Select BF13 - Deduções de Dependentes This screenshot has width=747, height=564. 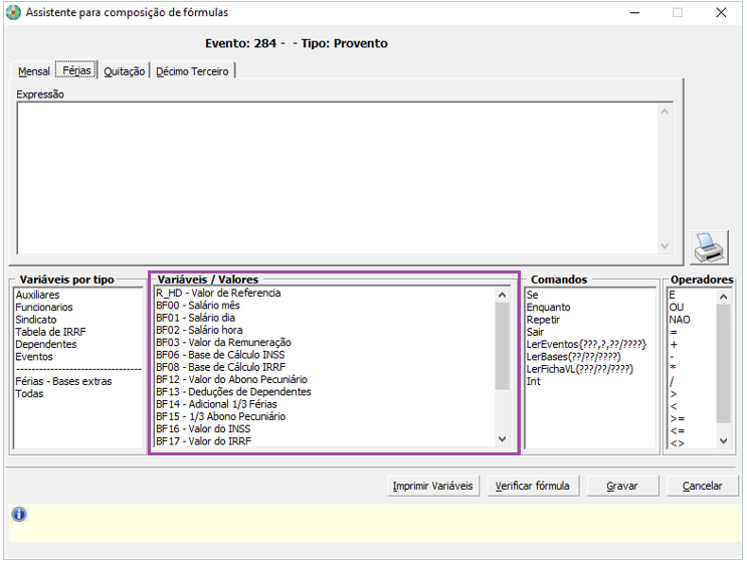(233, 392)
